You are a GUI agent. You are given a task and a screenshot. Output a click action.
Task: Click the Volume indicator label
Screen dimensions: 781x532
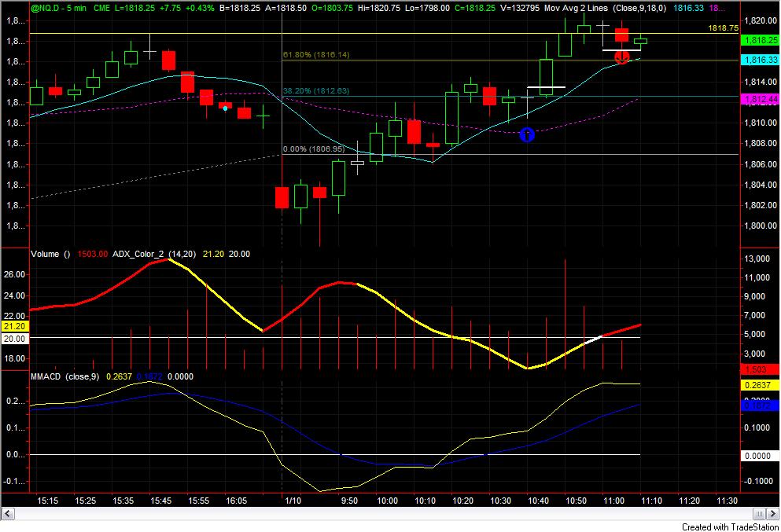point(47,254)
